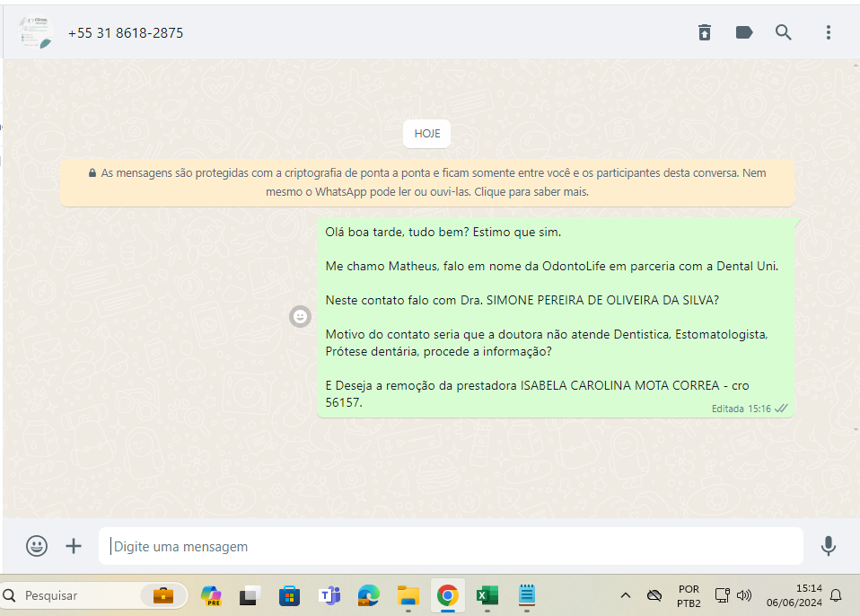The image size is (860, 616).
Task: Click encryption notice to learn more
Action: [x=427, y=182]
